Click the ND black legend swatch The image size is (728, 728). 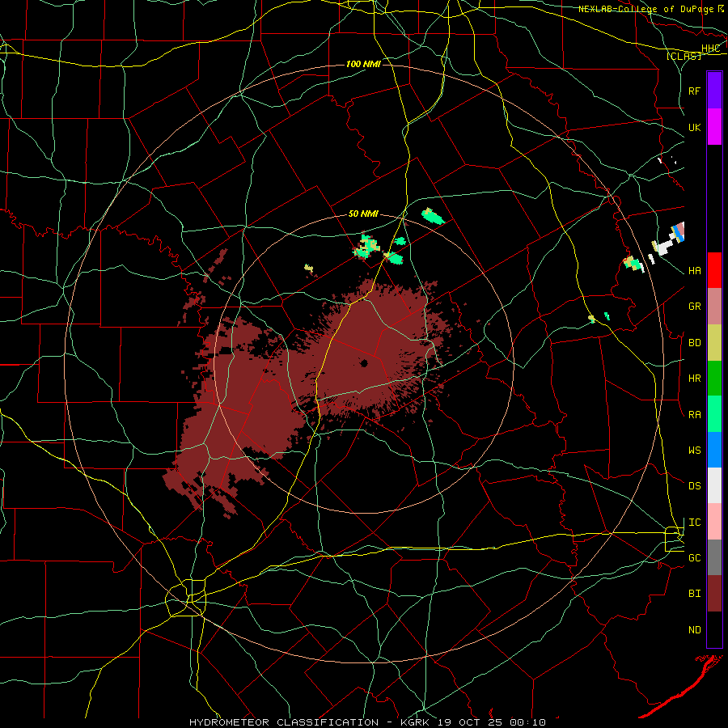[x=714, y=629]
